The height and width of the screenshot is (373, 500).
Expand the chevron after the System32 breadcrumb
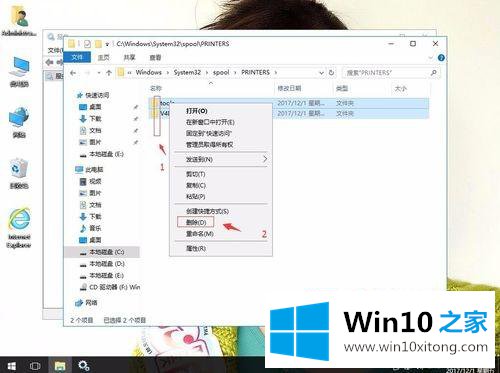207,73
